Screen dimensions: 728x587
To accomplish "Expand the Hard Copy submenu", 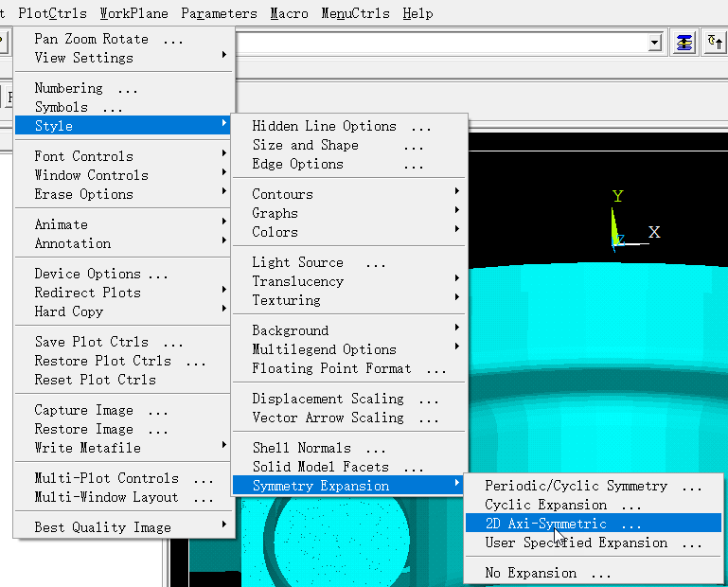I will pos(123,311).
